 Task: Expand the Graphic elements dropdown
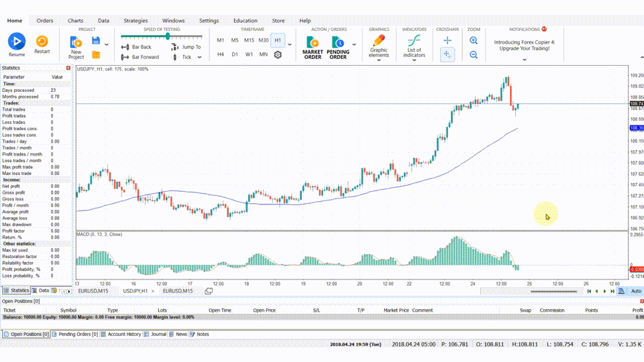pos(379,60)
